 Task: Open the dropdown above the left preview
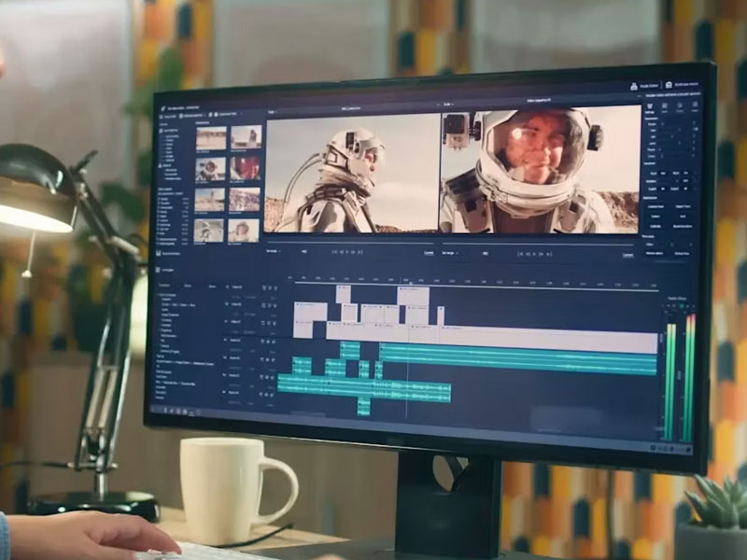tap(272, 112)
